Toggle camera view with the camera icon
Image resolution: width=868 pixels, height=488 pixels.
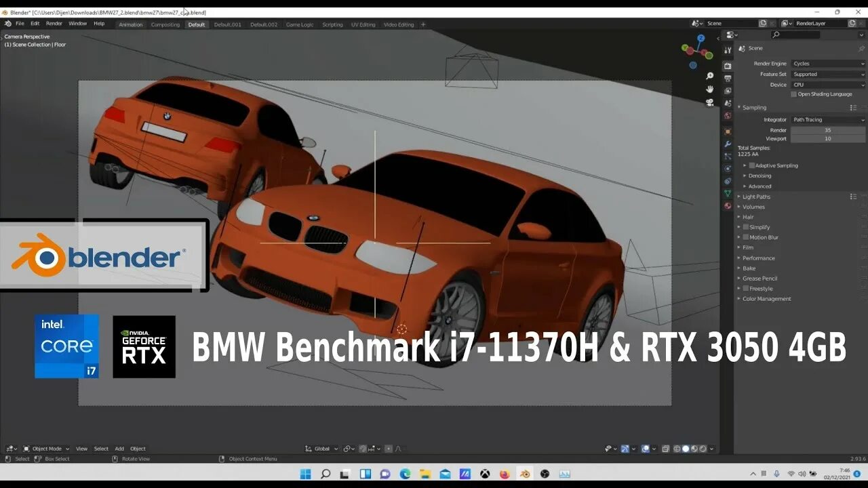point(709,102)
